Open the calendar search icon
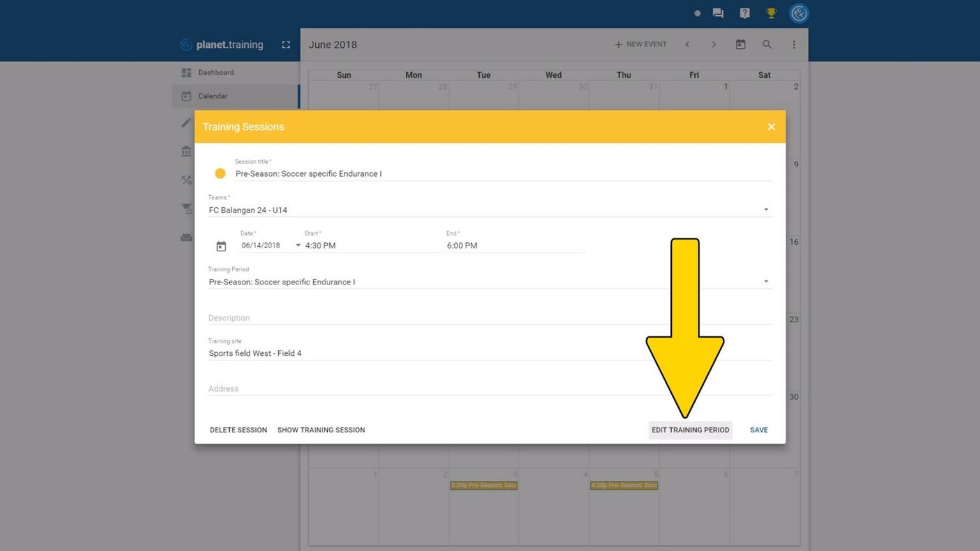Screen dimensions: 980x551 pyautogui.click(x=767, y=45)
